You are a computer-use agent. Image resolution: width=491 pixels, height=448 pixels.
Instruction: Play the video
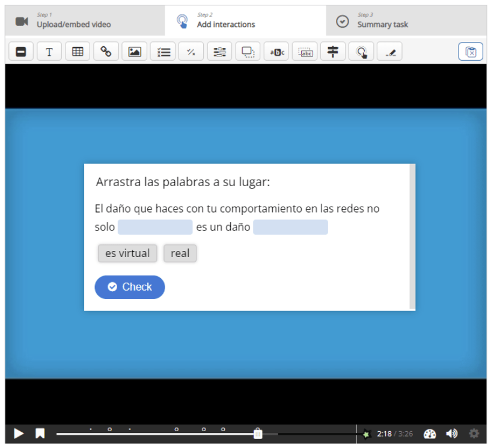[19, 434]
